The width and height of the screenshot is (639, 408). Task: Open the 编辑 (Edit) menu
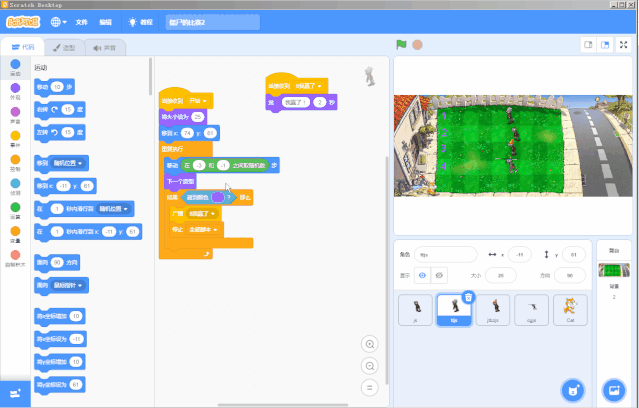coord(105,22)
